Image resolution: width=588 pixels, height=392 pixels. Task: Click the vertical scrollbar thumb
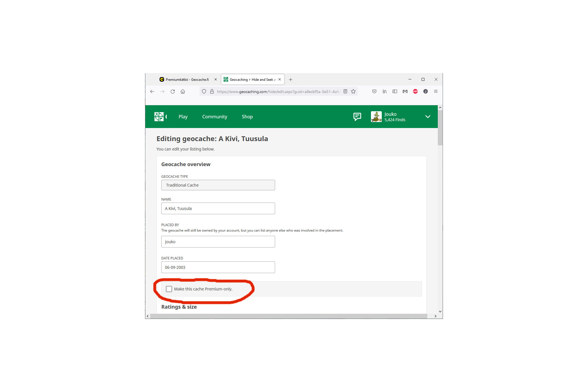click(440, 128)
